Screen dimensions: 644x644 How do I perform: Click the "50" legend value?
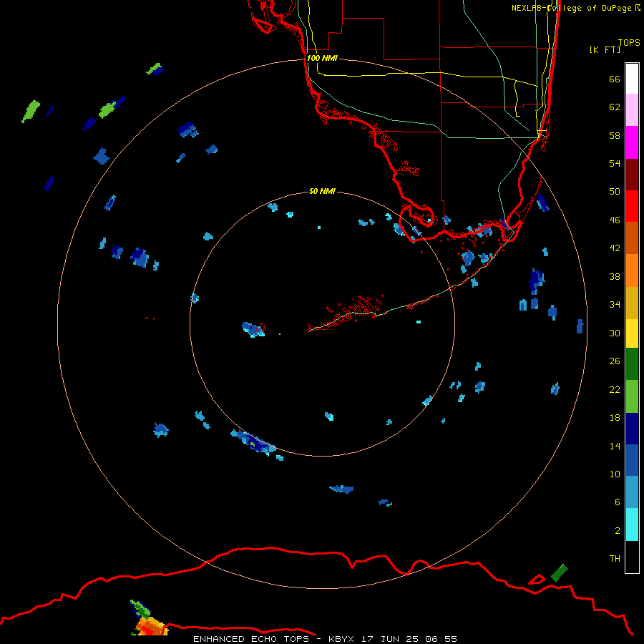pos(615,191)
